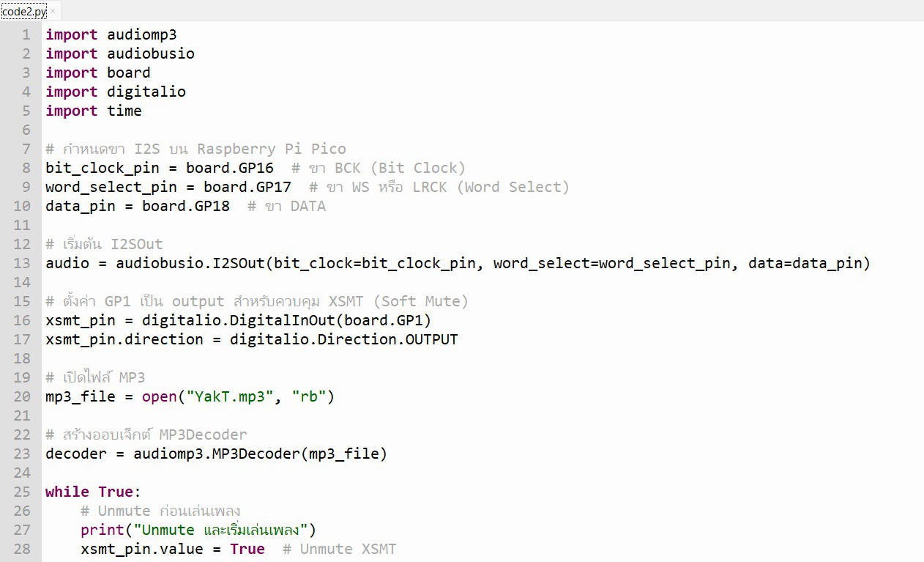Image resolution: width=924 pixels, height=562 pixels.
Task: Click the "digitalio" import name on line 4
Action: click(146, 92)
